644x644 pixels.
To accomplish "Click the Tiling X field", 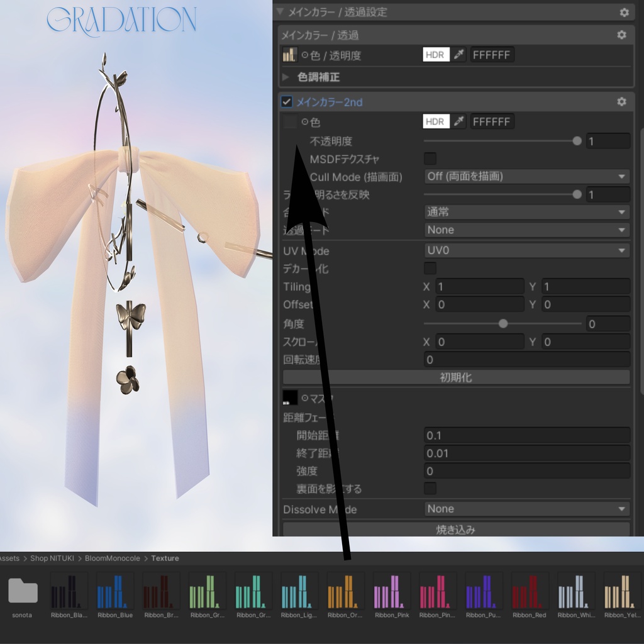I will pyautogui.click(x=480, y=286).
